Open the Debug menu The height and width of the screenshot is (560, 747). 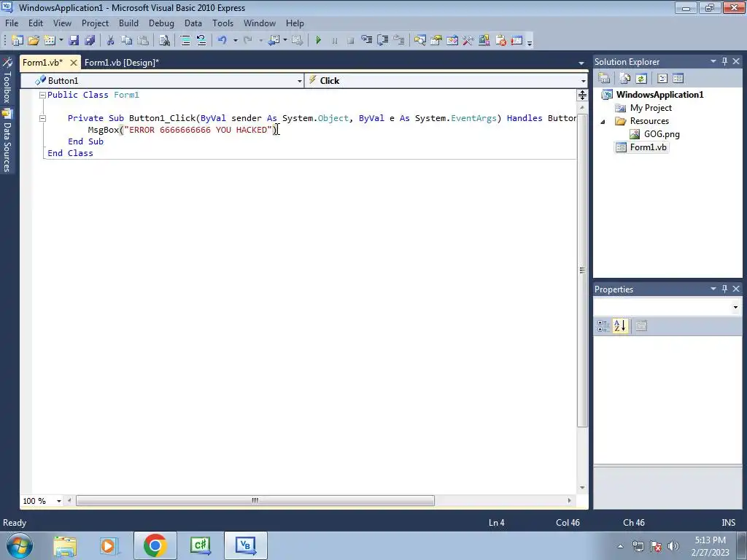coord(161,23)
